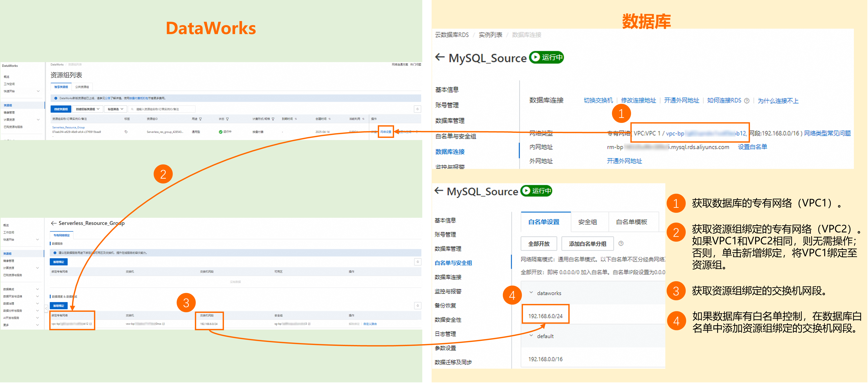The height and width of the screenshot is (383, 868).
Task: Open external link icon next to sg-bp security group
Action: pos(309,324)
